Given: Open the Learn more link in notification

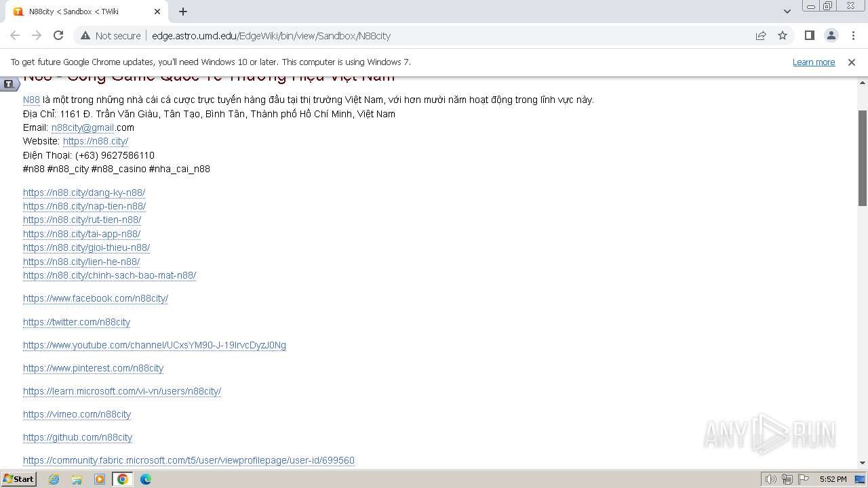Looking at the screenshot, I should coord(814,62).
